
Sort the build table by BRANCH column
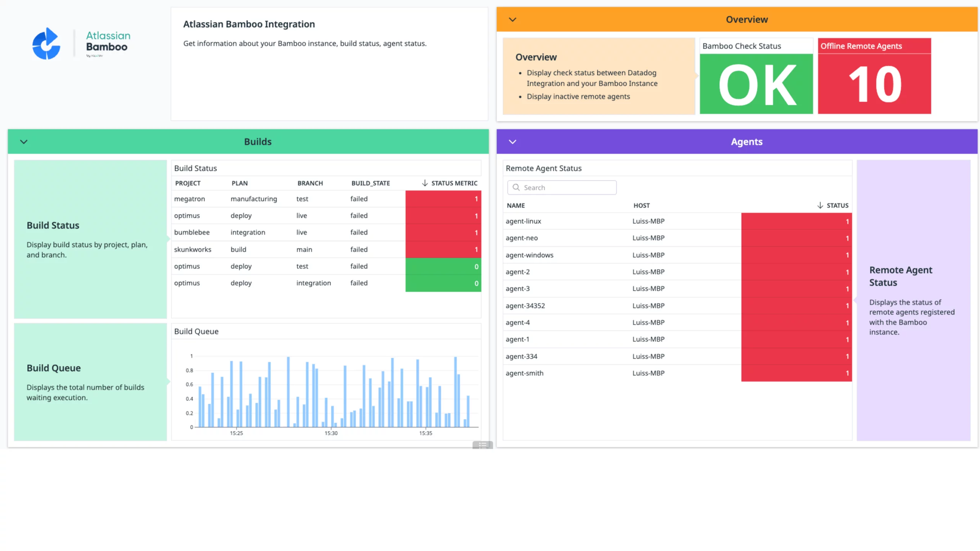(x=310, y=183)
